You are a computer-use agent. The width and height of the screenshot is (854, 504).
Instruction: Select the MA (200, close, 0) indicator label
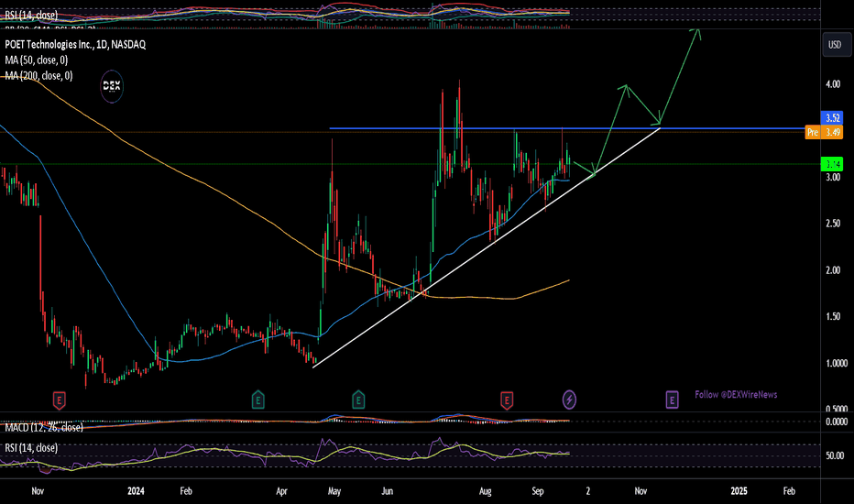pos(38,76)
